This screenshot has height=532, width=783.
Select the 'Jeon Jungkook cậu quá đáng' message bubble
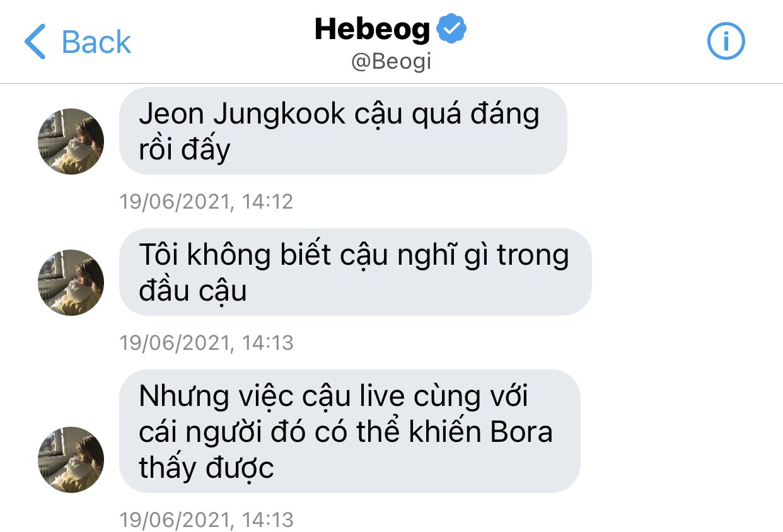343,131
